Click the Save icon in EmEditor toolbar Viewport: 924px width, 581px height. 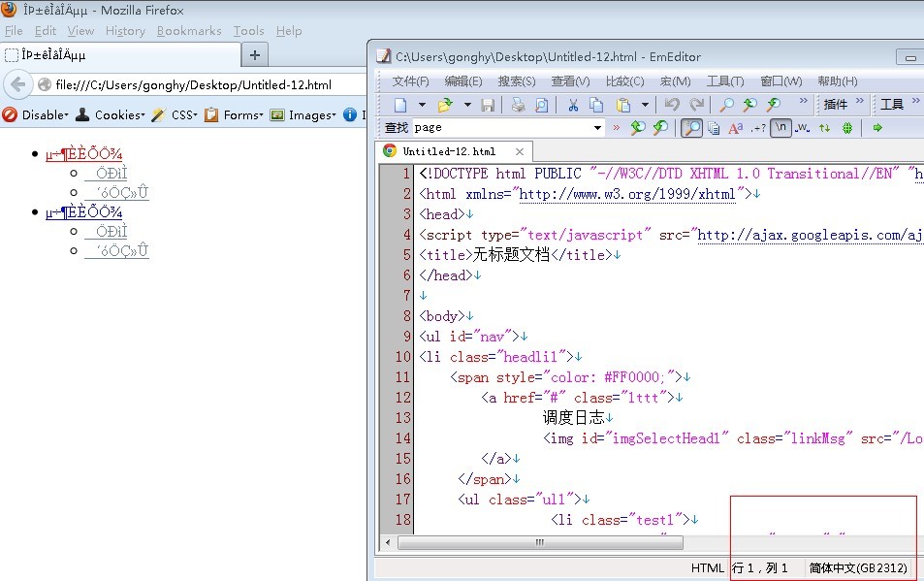click(x=488, y=105)
